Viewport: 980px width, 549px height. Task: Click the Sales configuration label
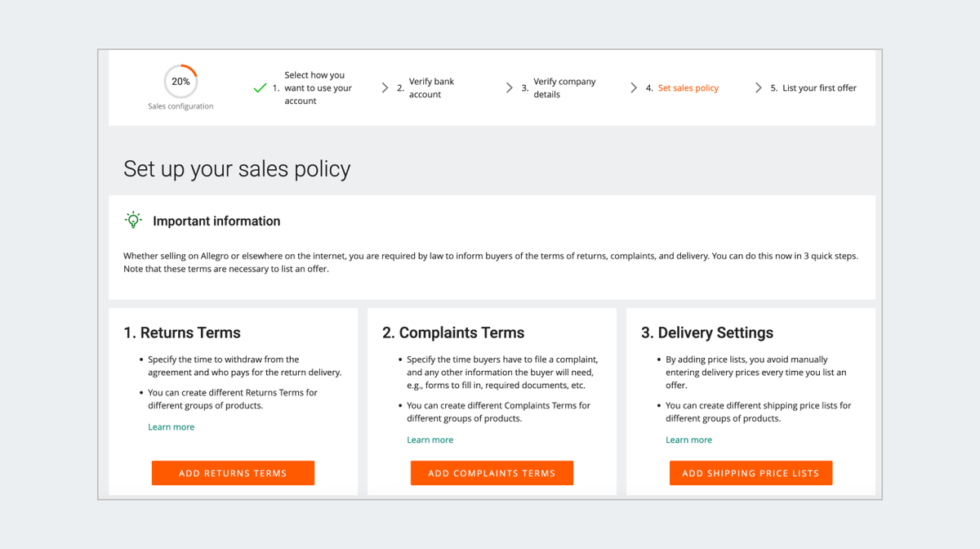point(180,106)
